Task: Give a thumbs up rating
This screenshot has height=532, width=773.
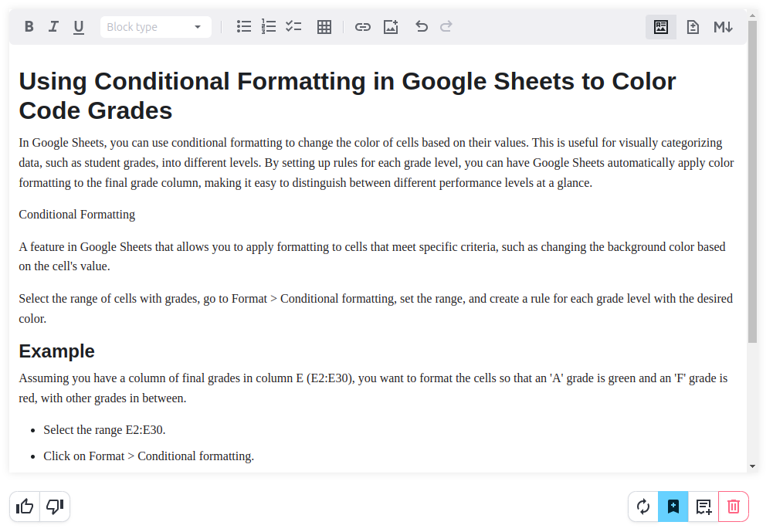Action: 25,507
